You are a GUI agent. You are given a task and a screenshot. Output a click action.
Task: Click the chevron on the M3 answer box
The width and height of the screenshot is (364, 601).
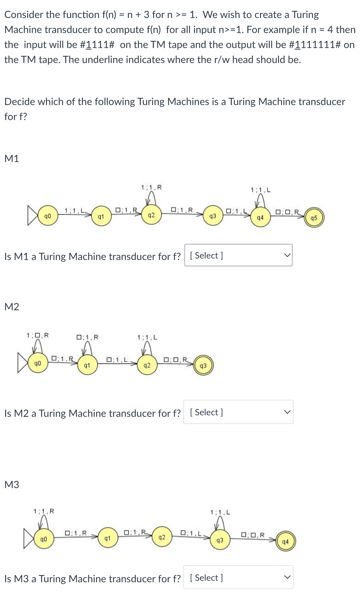[287, 577]
